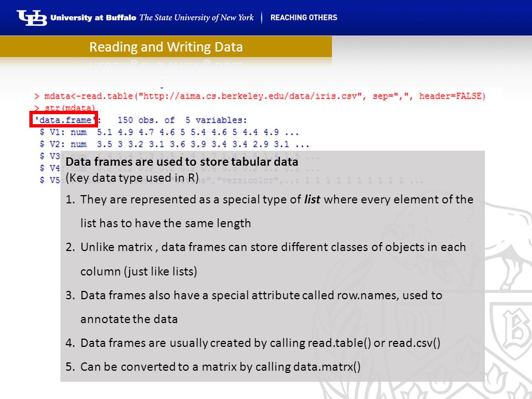Click the 'REACHING OTHERS' header text

(x=304, y=18)
